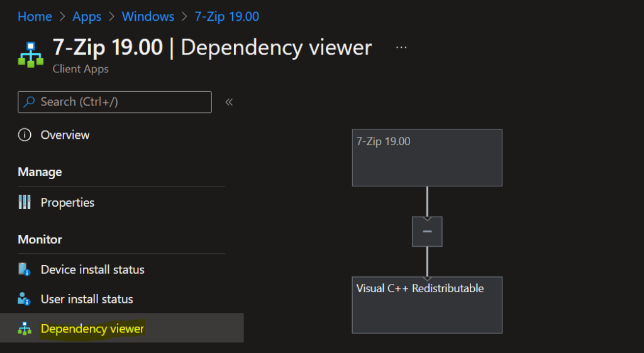The height and width of the screenshot is (353, 644).
Task: Click the Dependency viewer sidebar icon
Action: 25,329
